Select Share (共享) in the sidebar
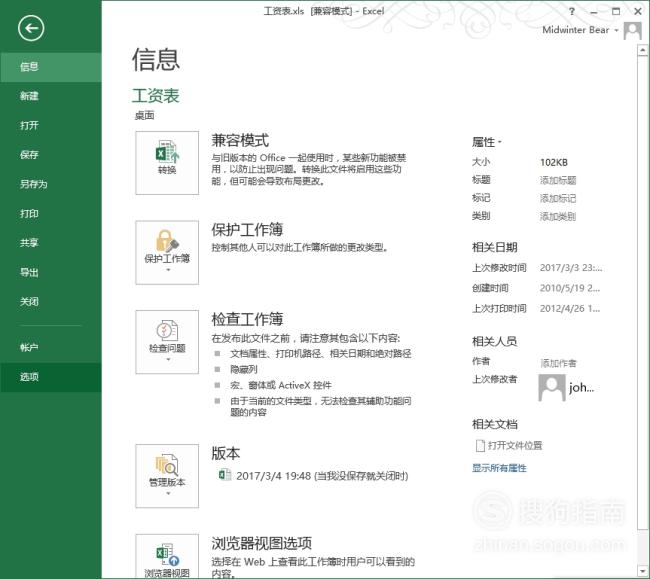This screenshot has width=650, height=579. pyautogui.click(x=51, y=243)
